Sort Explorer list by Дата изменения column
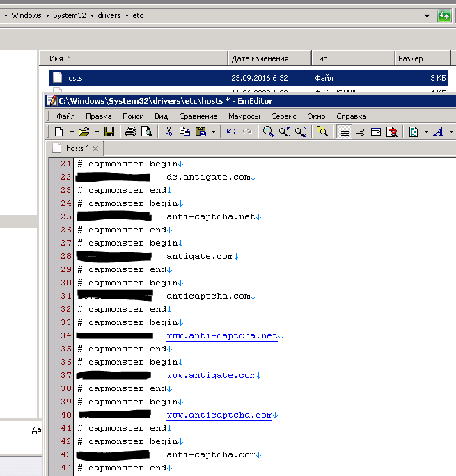Screen dimensions: 456x476 point(270,58)
